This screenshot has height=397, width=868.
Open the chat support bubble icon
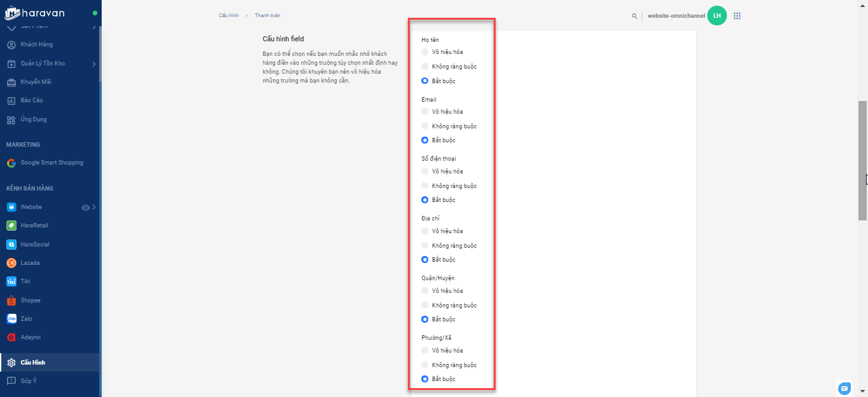click(x=844, y=388)
